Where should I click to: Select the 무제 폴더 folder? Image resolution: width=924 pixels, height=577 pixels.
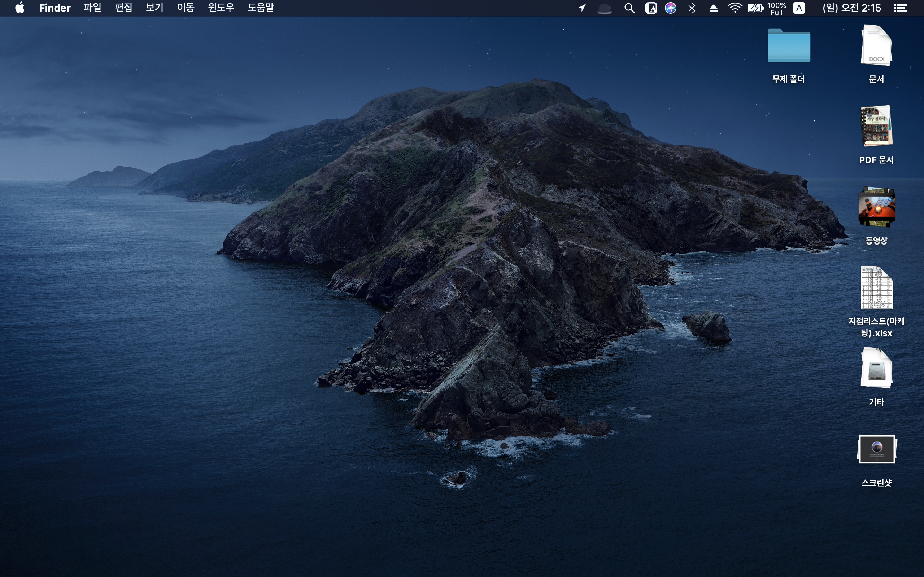click(x=788, y=46)
